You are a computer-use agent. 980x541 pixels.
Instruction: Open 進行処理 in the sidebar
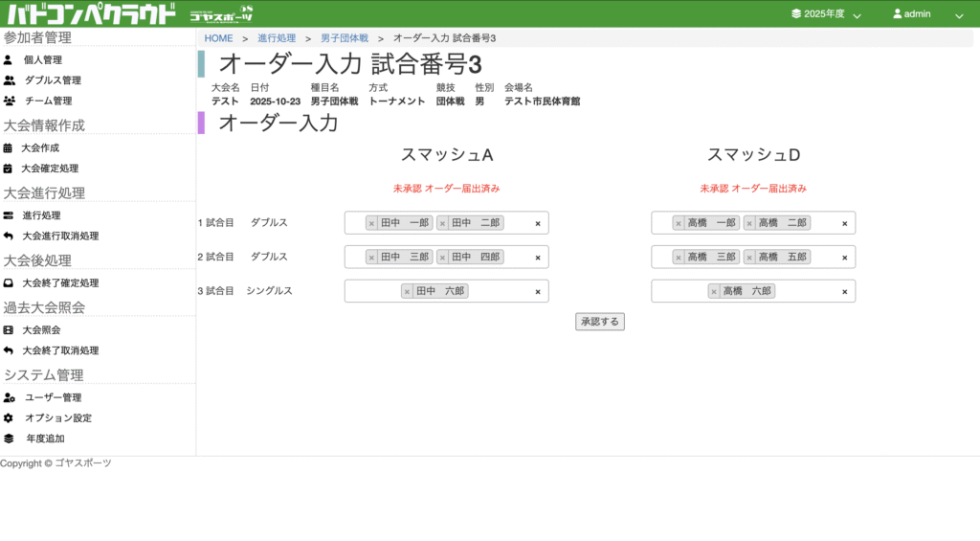click(41, 215)
